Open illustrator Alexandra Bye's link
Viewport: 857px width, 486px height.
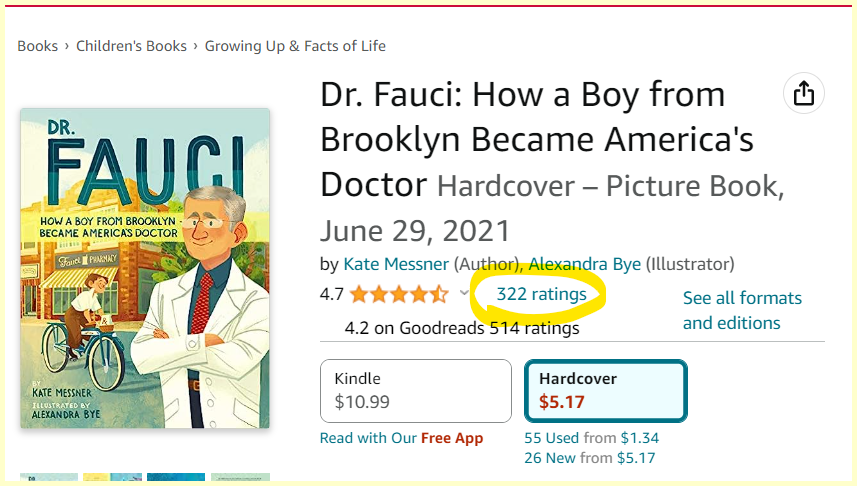tap(585, 264)
